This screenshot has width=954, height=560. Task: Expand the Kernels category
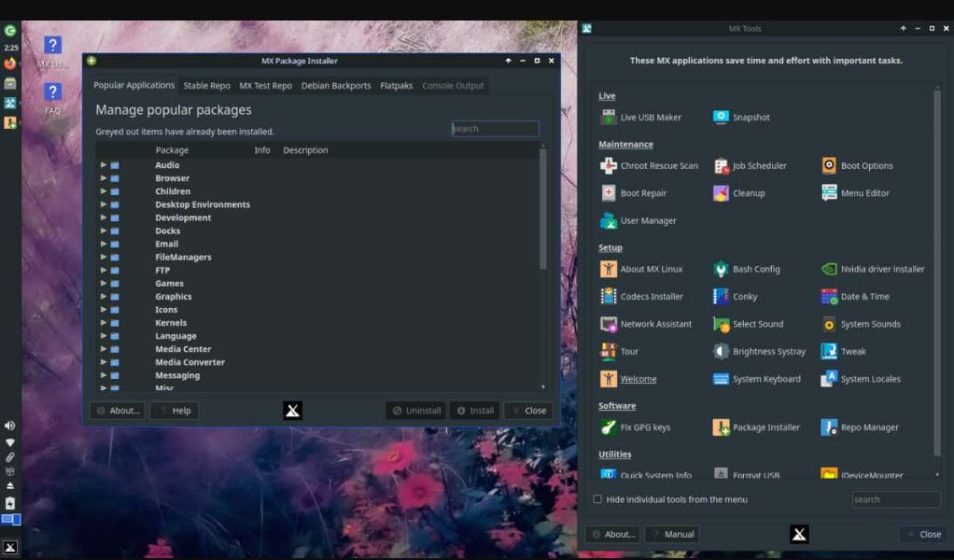[103, 322]
